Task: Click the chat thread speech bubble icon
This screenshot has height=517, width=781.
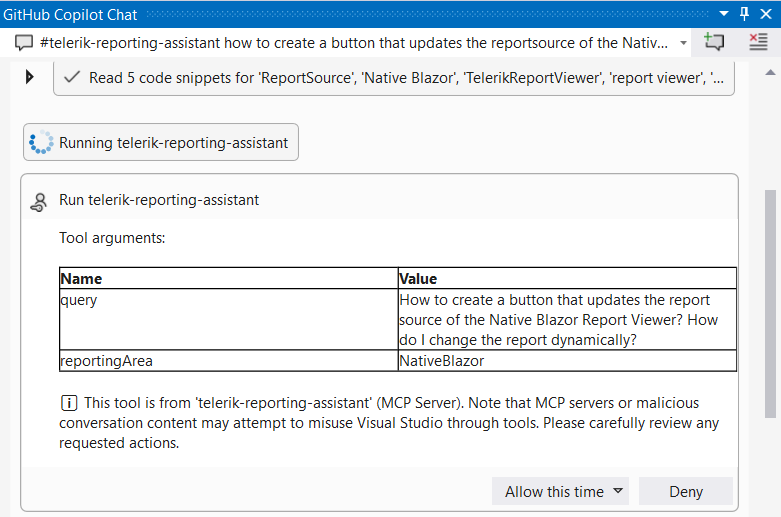Action: [x=23, y=43]
